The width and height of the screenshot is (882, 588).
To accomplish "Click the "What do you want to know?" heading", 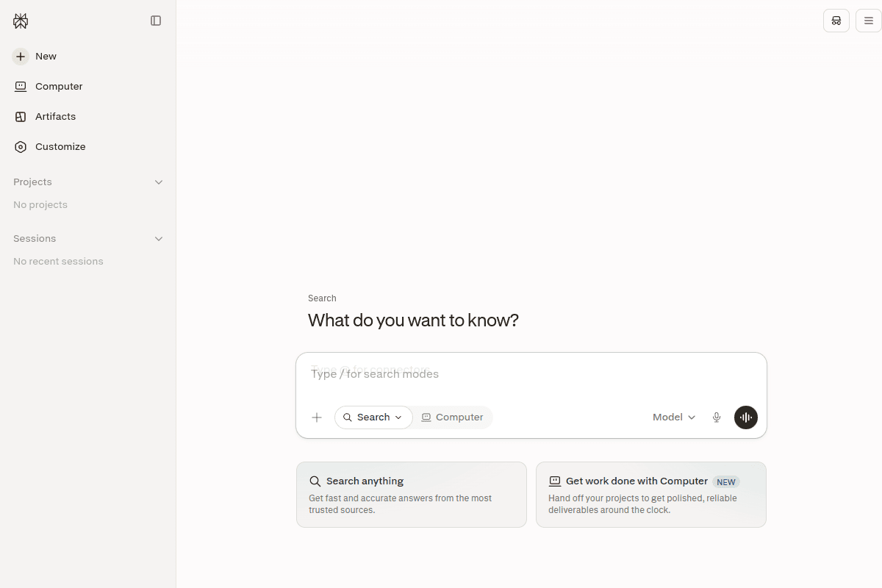I will [x=413, y=320].
